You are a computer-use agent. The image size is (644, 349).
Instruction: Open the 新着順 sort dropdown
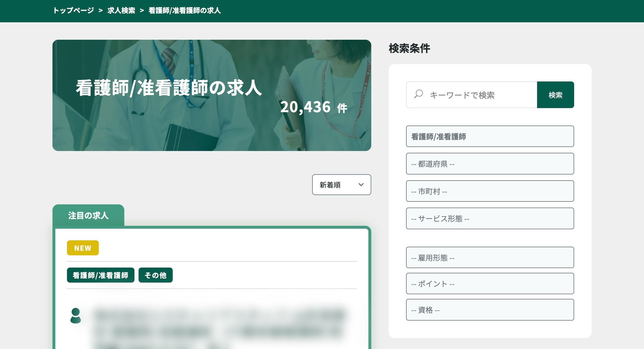point(341,185)
